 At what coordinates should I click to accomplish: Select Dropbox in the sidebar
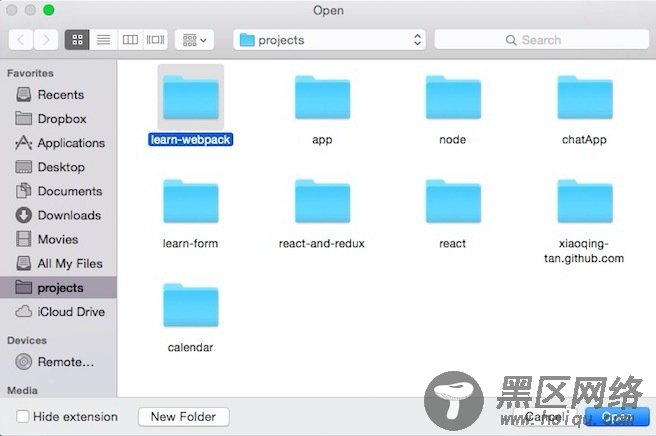point(59,119)
